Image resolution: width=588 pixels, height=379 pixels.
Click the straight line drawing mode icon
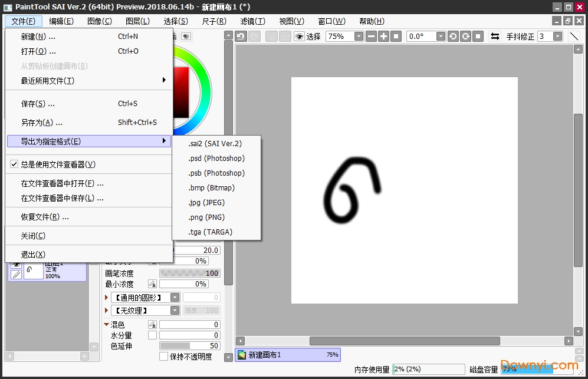coord(574,37)
